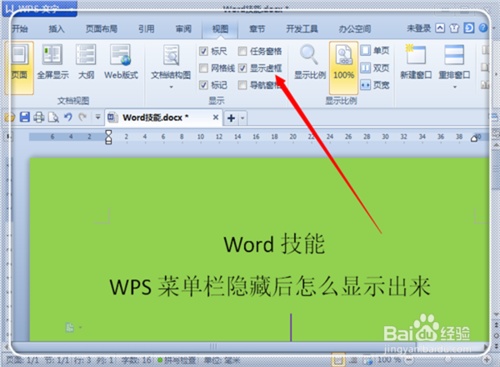Open the 页面布局 ribbon tab
The height and width of the screenshot is (367, 500).
click(101, 29)
